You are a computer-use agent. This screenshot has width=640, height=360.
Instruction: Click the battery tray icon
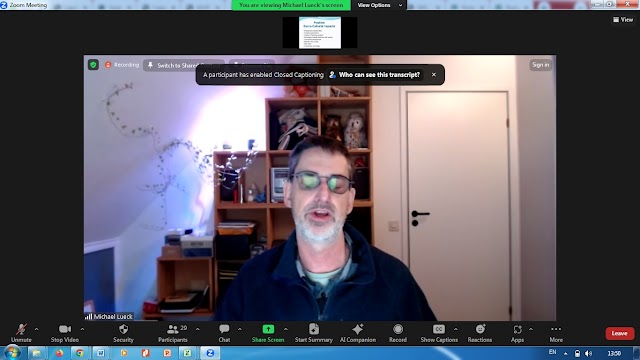(x=577, y=353)
